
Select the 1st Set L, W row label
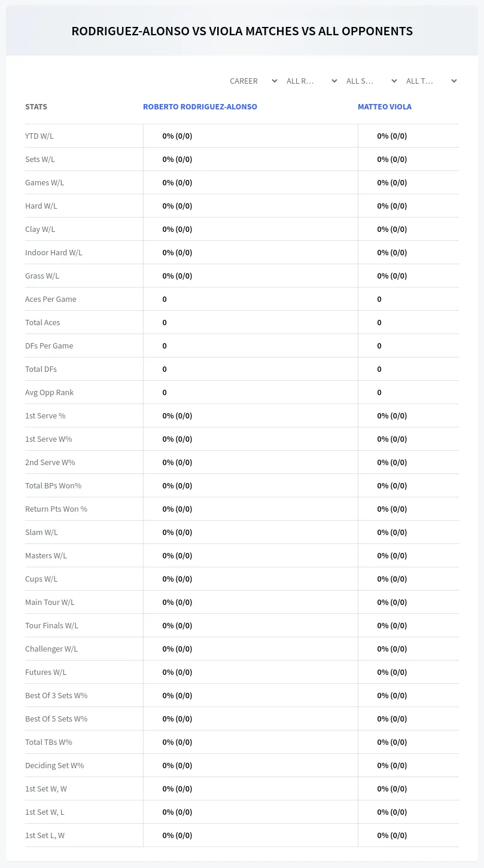pyautogui.click(x=45, y=835)
